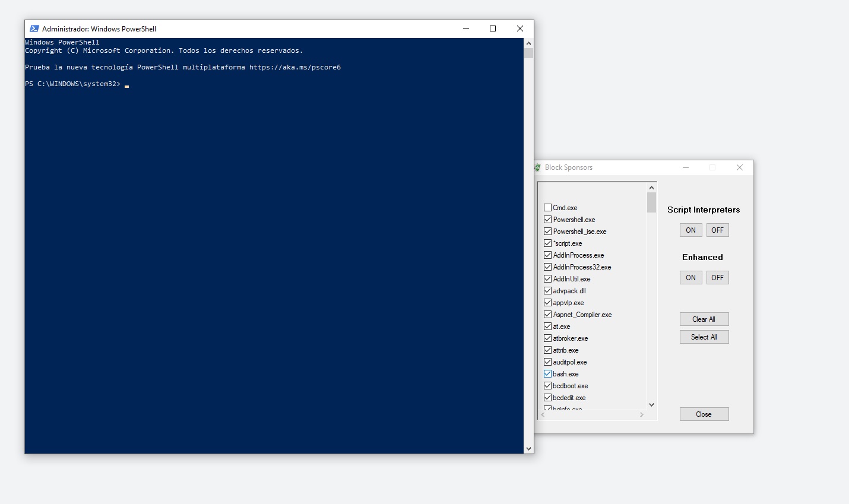Check the Cmd.exe checkbox
Image resolution: width=849 pixels, height=504 pixels.
(547, 208)
